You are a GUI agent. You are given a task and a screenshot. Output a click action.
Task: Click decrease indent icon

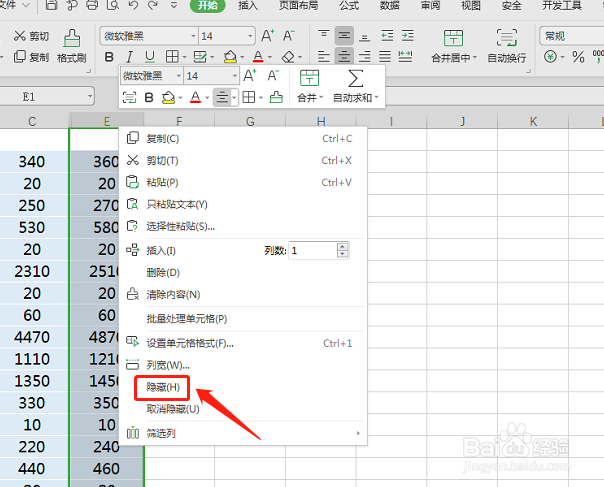(x=387, y=36)
